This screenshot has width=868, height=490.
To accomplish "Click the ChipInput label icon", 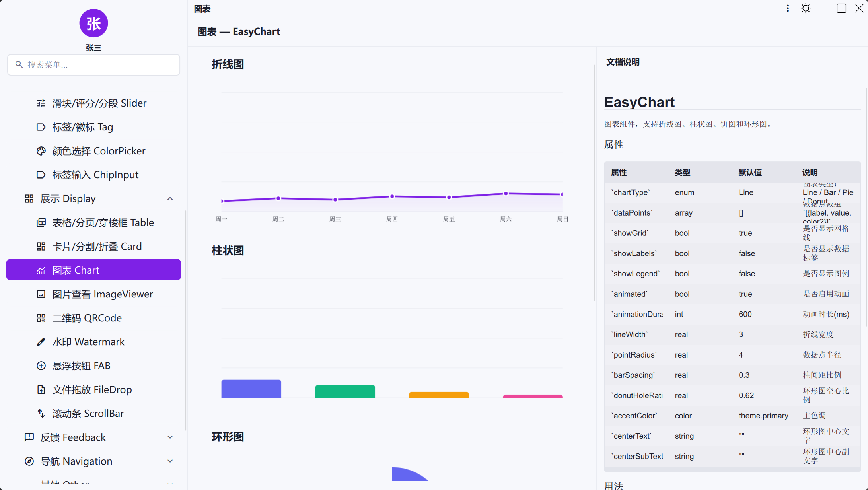I will click(41, 175).
